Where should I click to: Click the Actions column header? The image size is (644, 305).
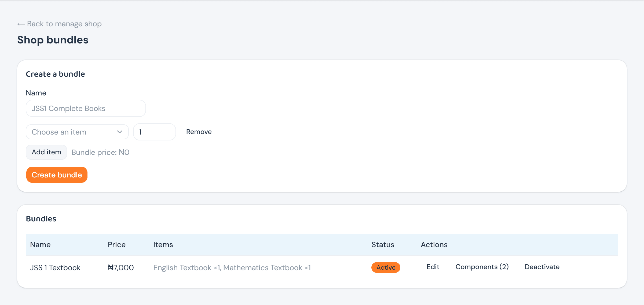pyautogui.click(x=434, y=245)
